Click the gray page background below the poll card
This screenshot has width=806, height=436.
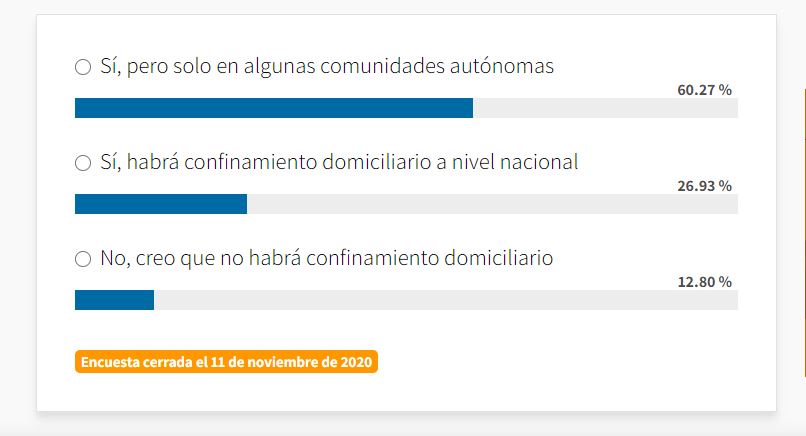400,425
